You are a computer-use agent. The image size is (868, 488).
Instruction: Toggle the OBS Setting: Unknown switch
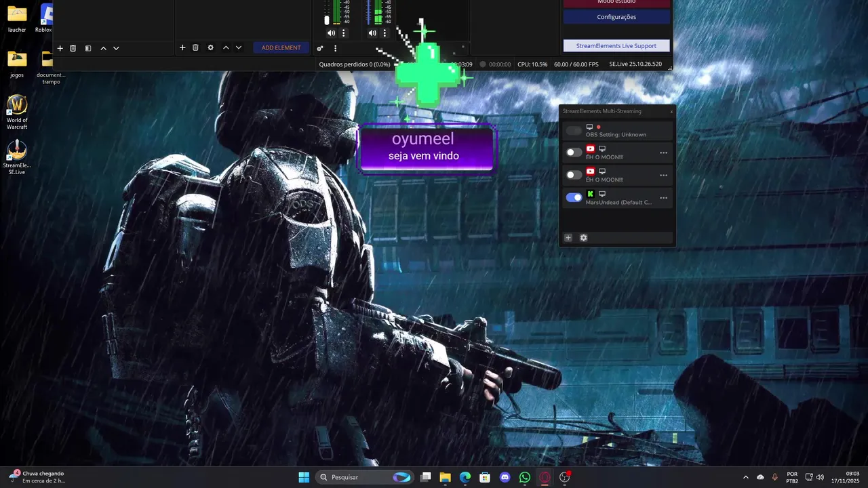tap(574, 130)
